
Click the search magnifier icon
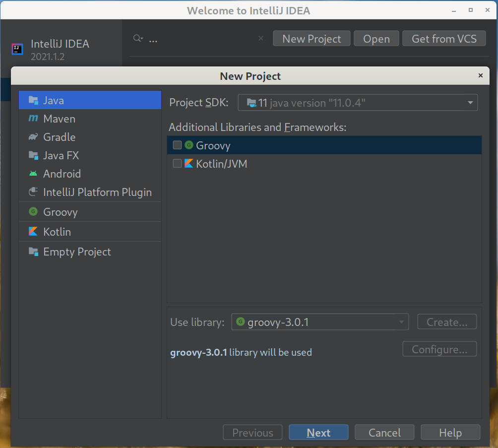[x=137, y=38]
